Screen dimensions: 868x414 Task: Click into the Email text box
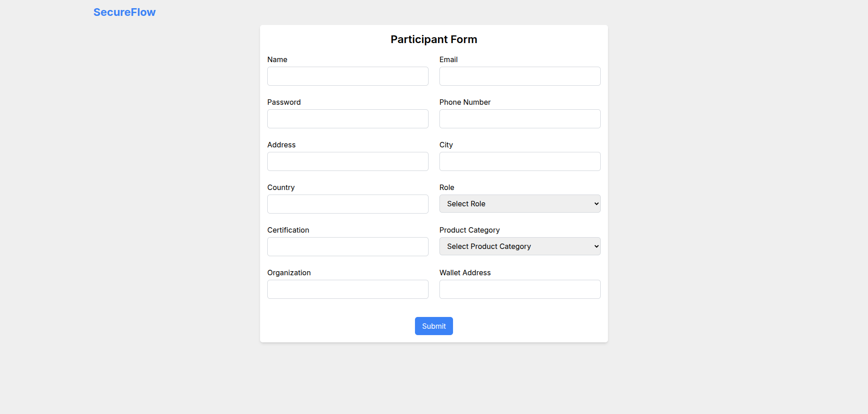point(520,76)
